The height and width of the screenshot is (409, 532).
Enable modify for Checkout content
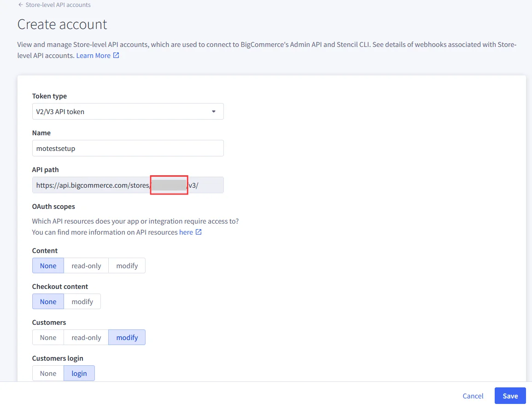point(82,301)
